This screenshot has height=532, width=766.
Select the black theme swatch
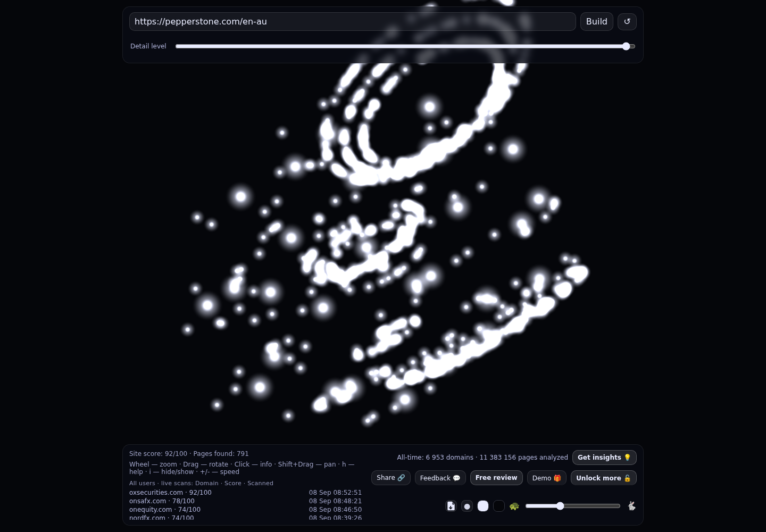499,506
